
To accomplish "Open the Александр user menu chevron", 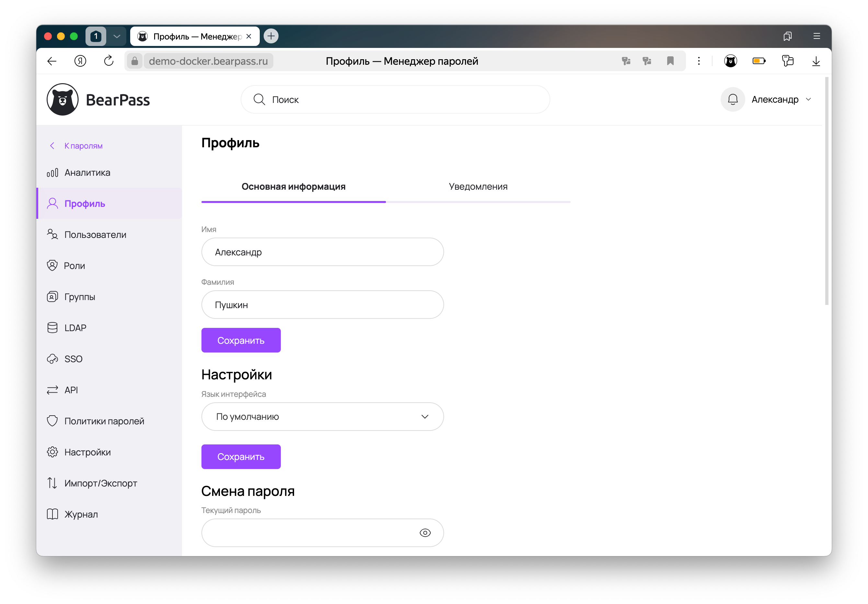I will (x=808, y=99).
